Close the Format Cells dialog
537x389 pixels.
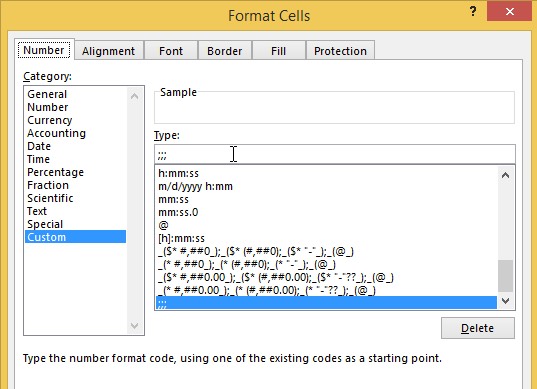coord(510,11)
